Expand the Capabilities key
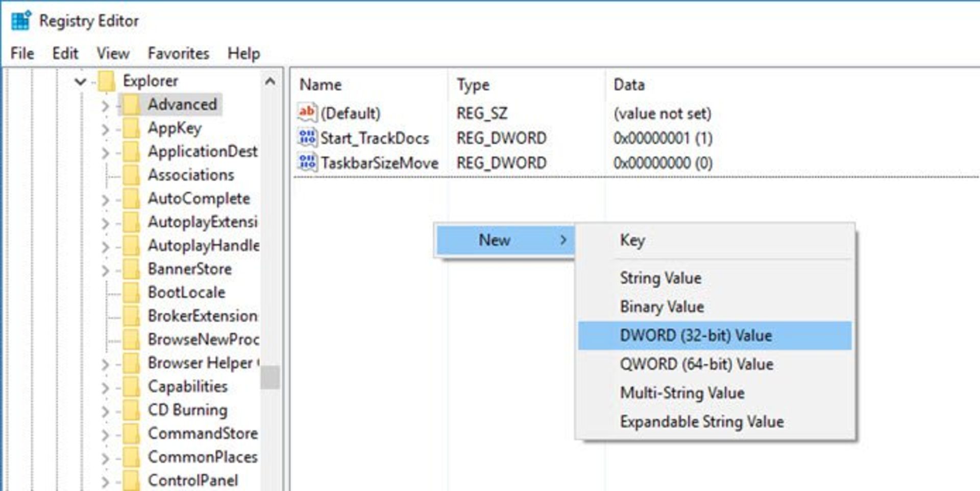Image resolution: width=980 pixels, height=491 pixels. tap(105, 388)
